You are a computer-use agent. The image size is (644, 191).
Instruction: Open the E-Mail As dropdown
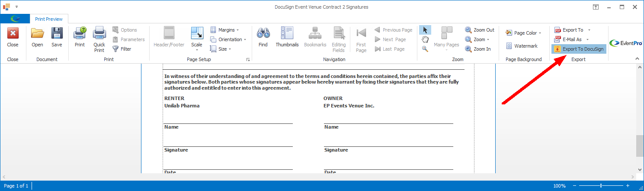click(x=572, y=39)
